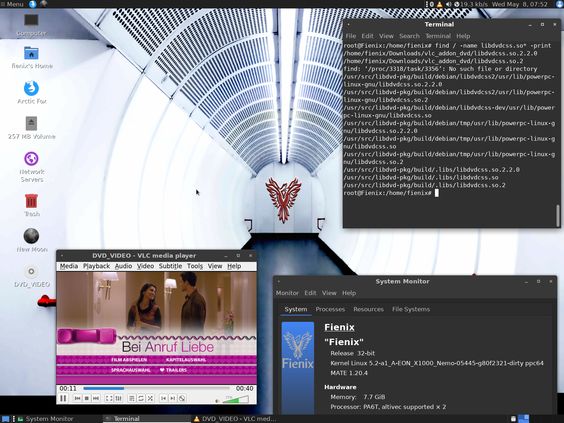
Task: Pause playback in VLC media player
Action: coord(63,398)
